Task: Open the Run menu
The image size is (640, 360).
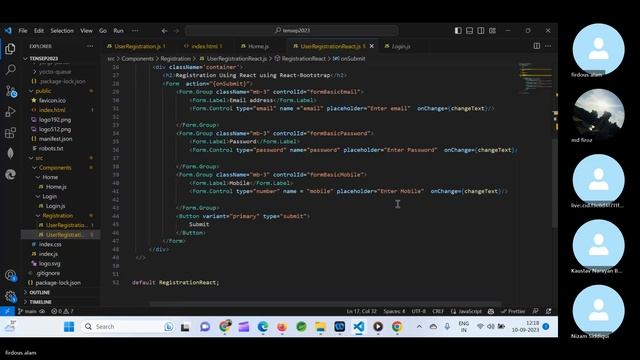Action: coord(118,31)
